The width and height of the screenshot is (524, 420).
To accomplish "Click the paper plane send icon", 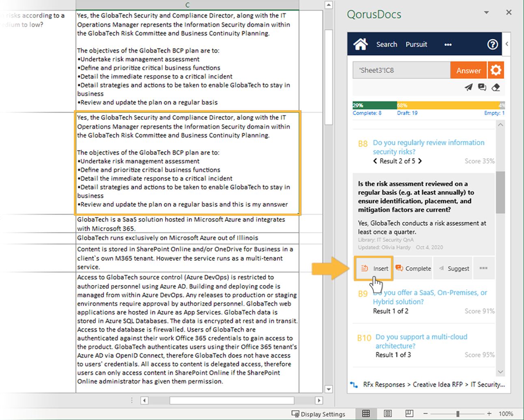I will tap(468, 87).
